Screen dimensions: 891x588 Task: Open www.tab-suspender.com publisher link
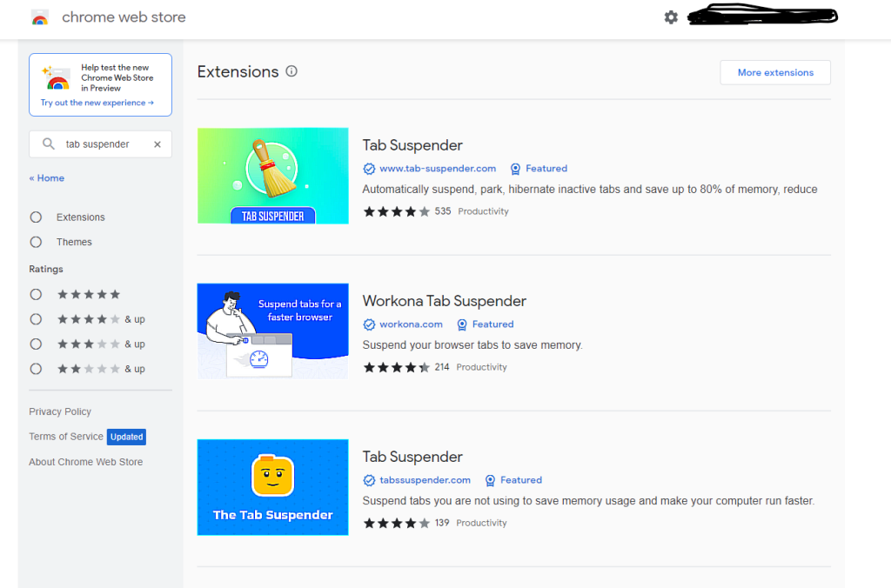click(438, 169)
